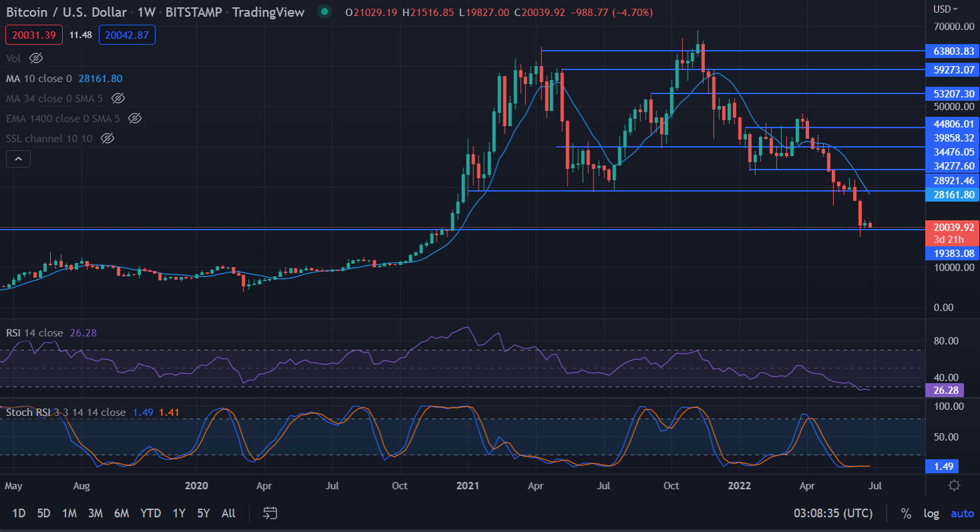The image size is (980, 532).
Task: Set time range to 6M
Action: (121, 513)
